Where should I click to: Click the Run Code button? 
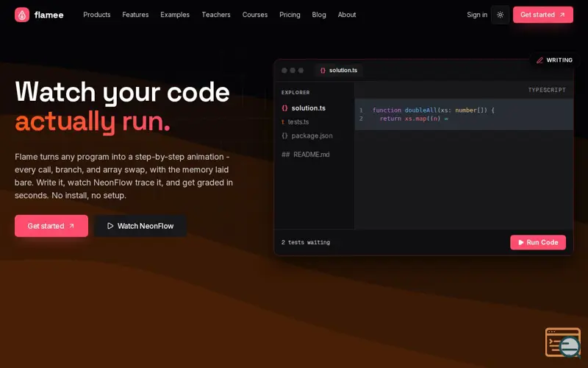538,243
